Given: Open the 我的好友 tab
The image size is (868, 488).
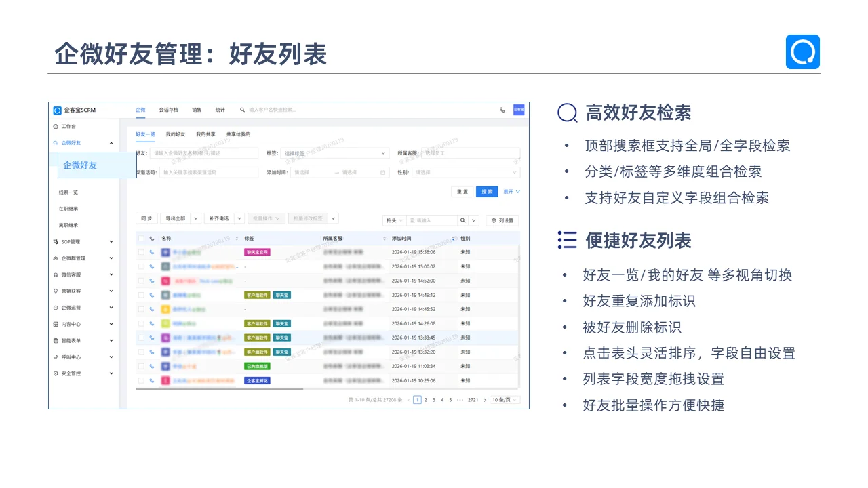Looking at the screenshot, I should click(176, 134).
